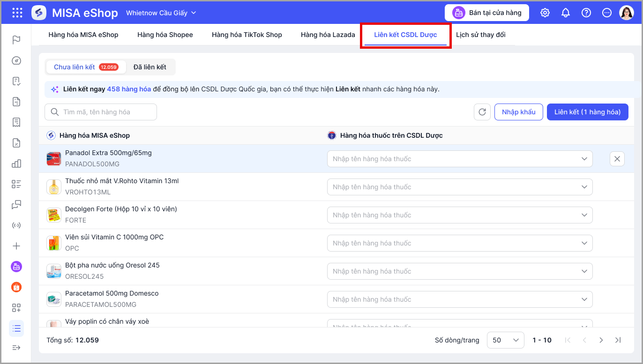
Task: Open the text document sidebar icon
Action: 16,102
